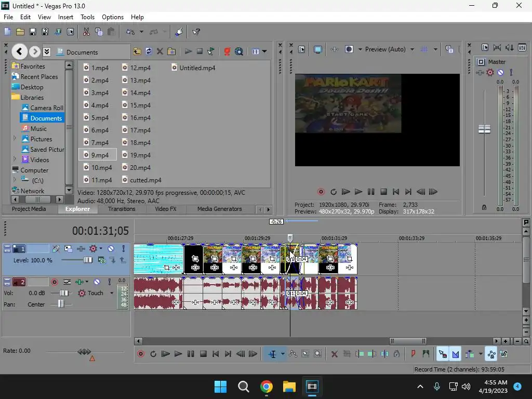Open the Preview (Auto) quality dropdown

point(412,49)
